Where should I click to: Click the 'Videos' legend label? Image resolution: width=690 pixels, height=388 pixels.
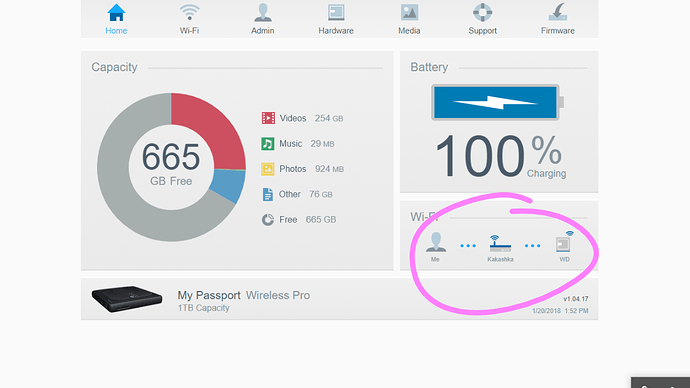(x=293, y=118)
